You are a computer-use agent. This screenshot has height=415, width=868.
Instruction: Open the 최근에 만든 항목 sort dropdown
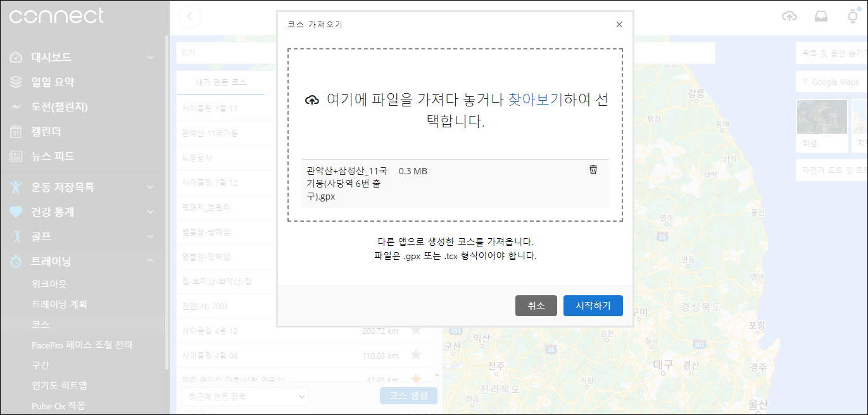[244, 397]
